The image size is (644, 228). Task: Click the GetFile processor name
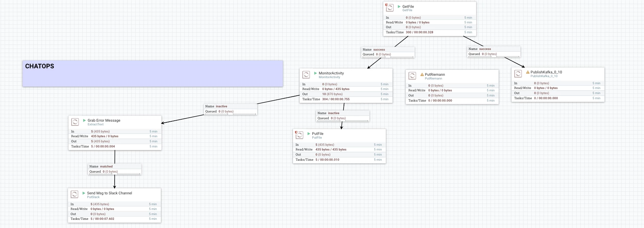click(408, 6)
